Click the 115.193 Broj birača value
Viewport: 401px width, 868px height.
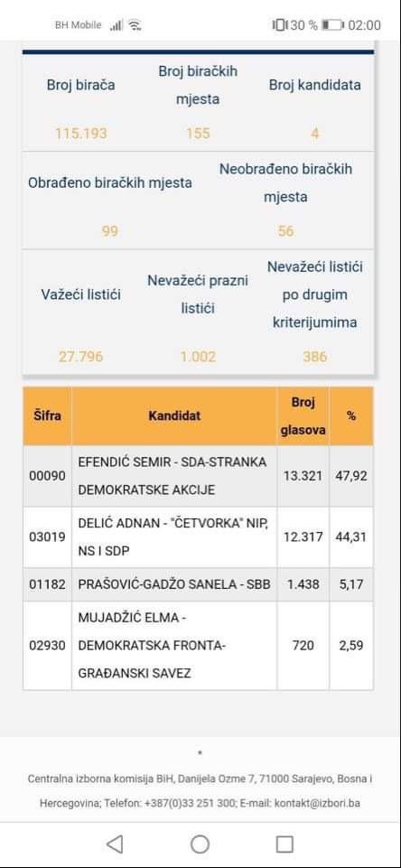(81, 134)
